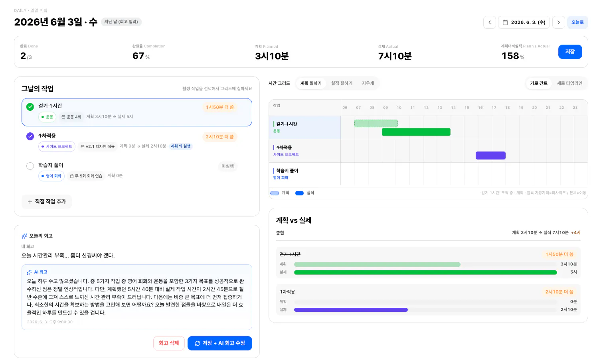Switch to 실적 칠하기 tab
595x364 pixels.
[x=342, y=83]
